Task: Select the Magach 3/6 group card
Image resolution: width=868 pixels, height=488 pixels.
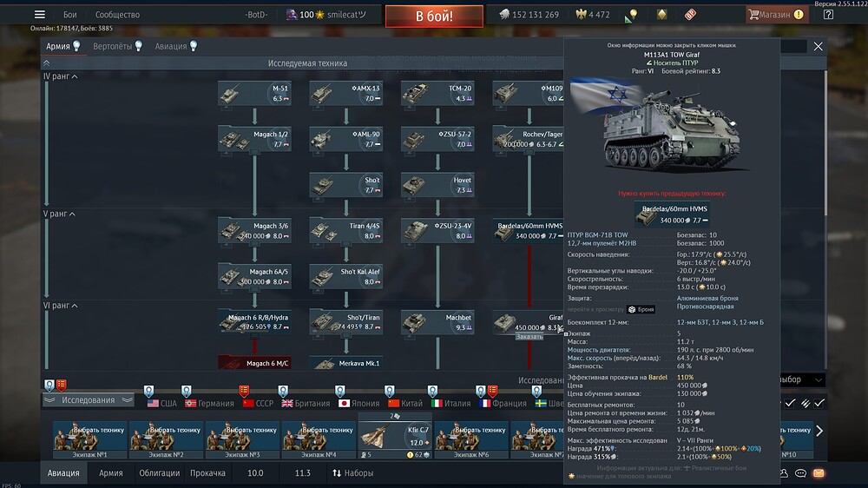Action: pyautogui.click(x=254, y=230)
